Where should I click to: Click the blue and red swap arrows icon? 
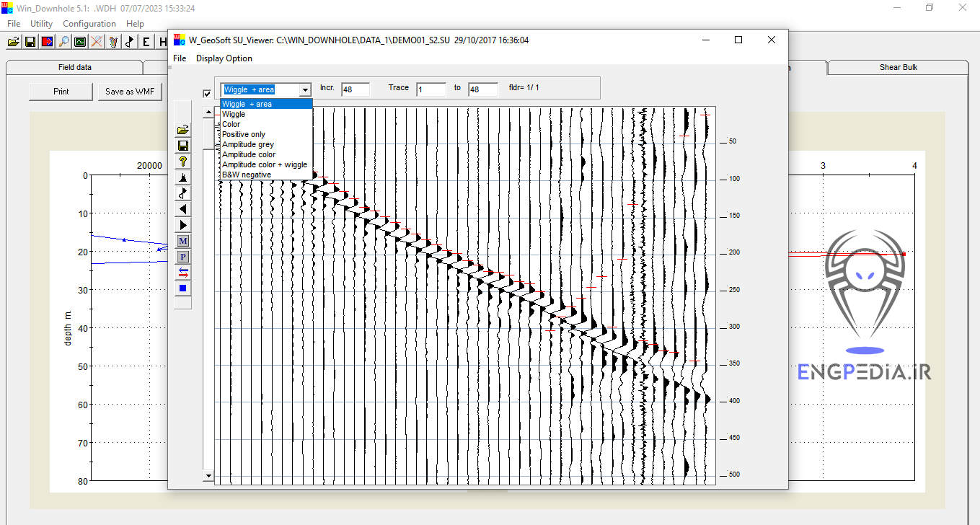click(x=183, y=273)
